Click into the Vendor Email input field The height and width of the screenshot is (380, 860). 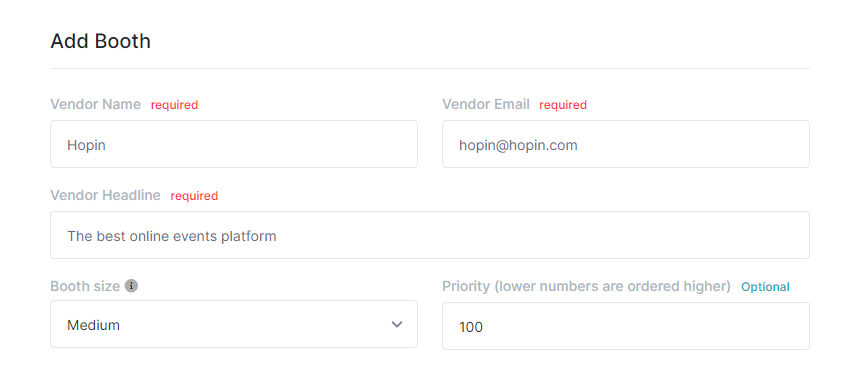[x=626, y=144]
